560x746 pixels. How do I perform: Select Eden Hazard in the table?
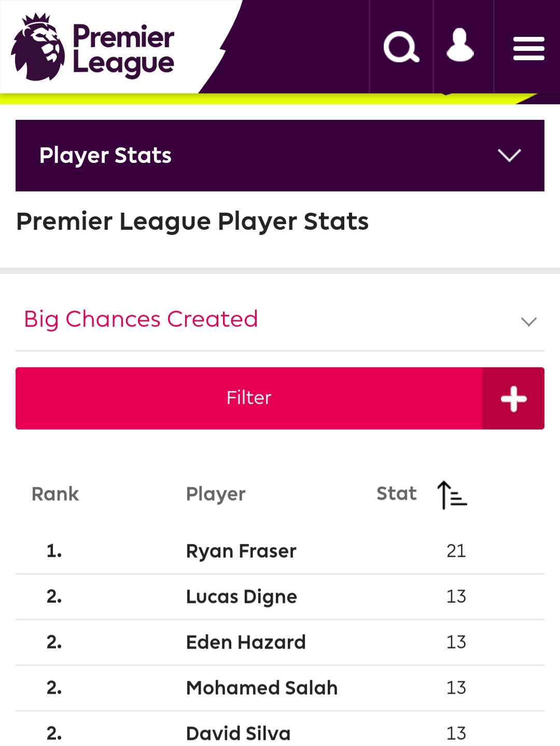[246, 642]
